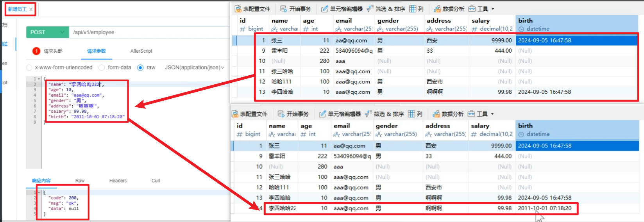The image size is (644, 222).
Task: Click the age column header in lower table
Action: [x=315, y=130]
